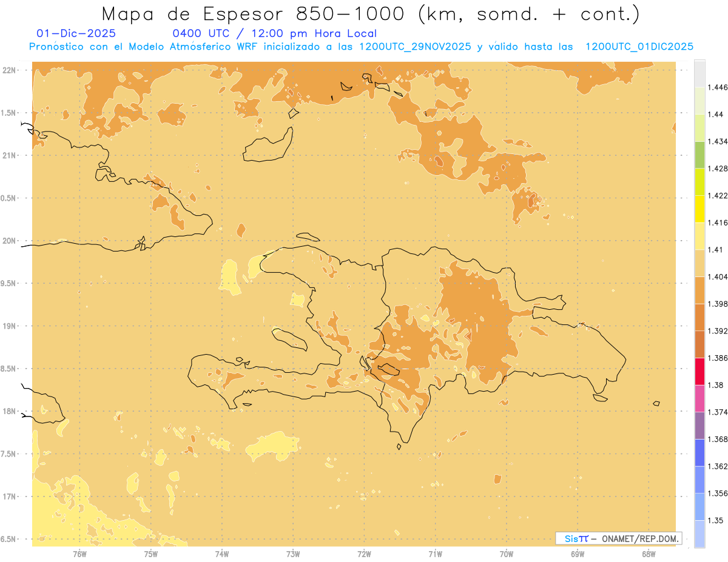Select the date text '01-Dic-2025'
728x562 pixels.
tap(76, 33)
